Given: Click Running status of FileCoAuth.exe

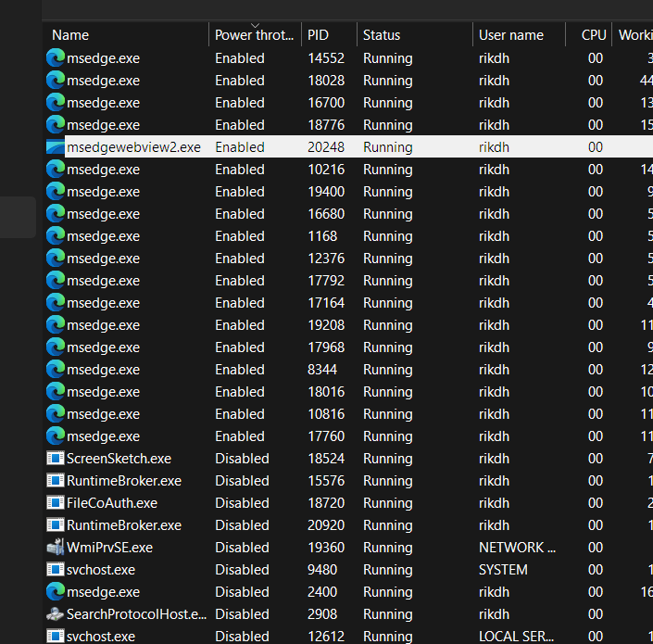Looking at the screenshot, I should click(x=388, y=503).
